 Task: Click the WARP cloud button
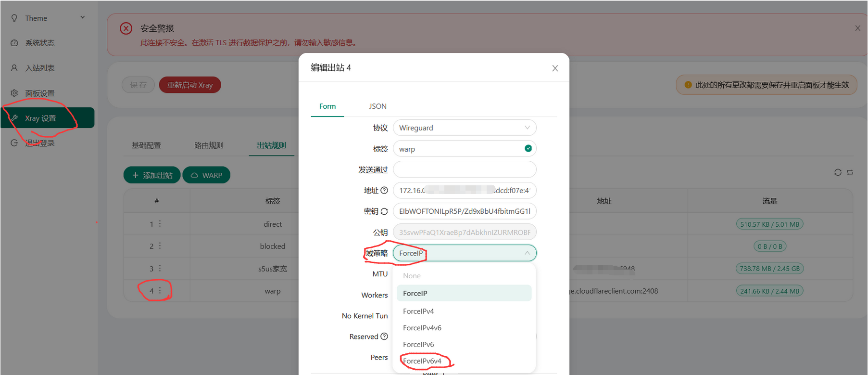(x=206, y=175)
